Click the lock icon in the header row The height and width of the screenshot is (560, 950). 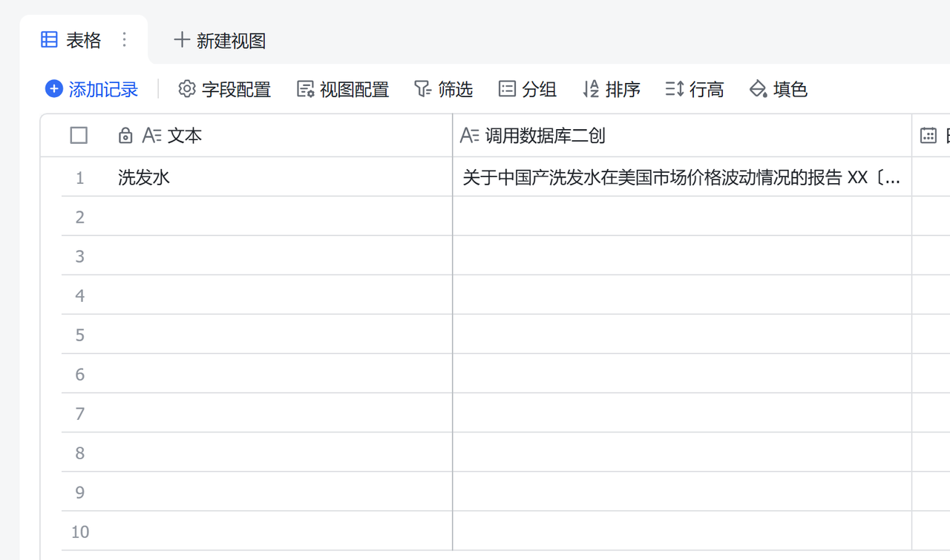pos(125,135)
